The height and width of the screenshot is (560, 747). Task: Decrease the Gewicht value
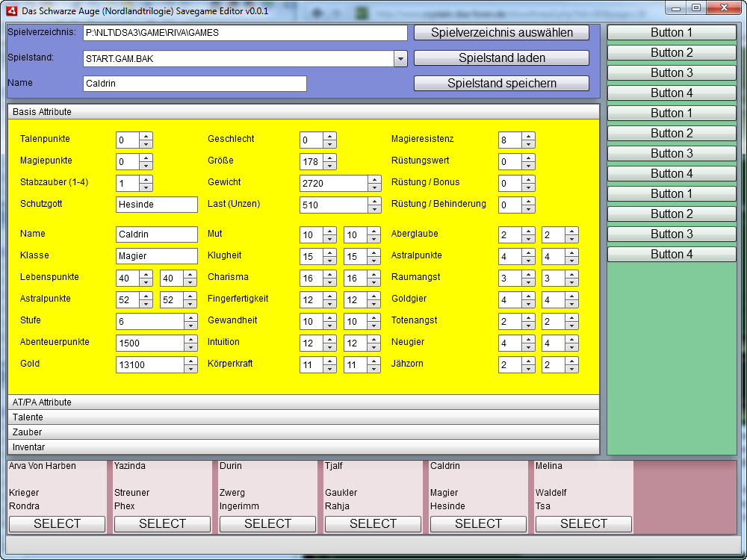(374, 187)
